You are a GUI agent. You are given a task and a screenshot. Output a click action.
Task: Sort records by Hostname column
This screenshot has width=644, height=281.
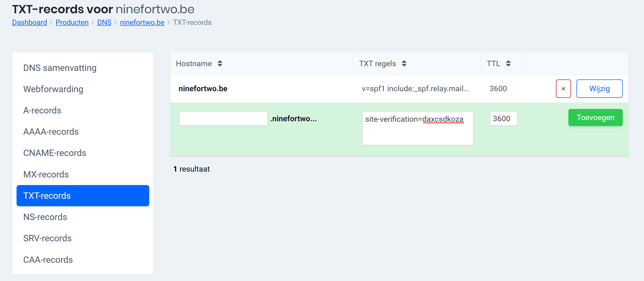219,64
